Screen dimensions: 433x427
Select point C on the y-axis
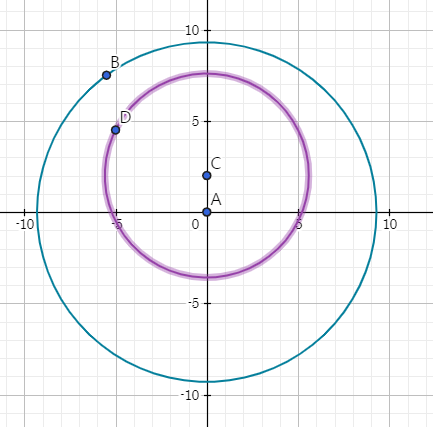(x=207, y=175)
